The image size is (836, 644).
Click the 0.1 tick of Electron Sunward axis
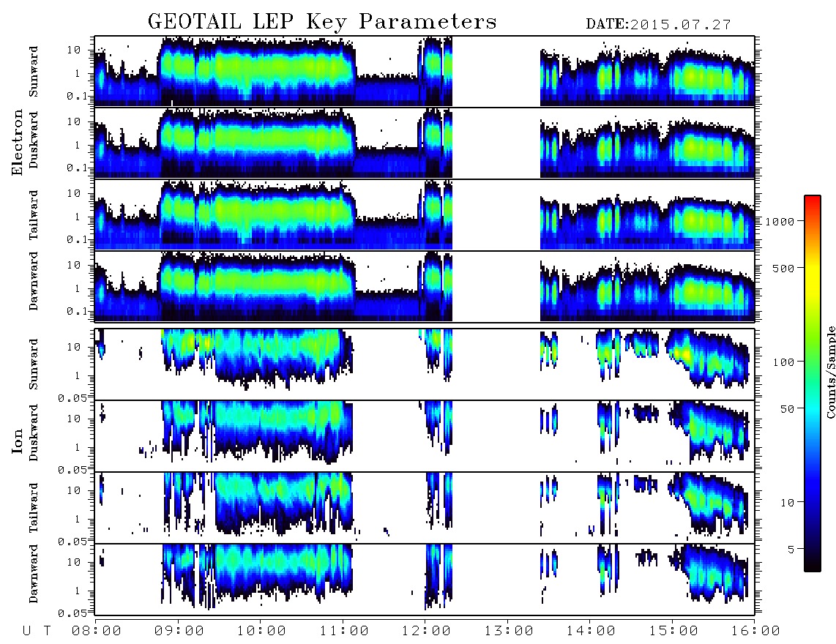(76, 96)
